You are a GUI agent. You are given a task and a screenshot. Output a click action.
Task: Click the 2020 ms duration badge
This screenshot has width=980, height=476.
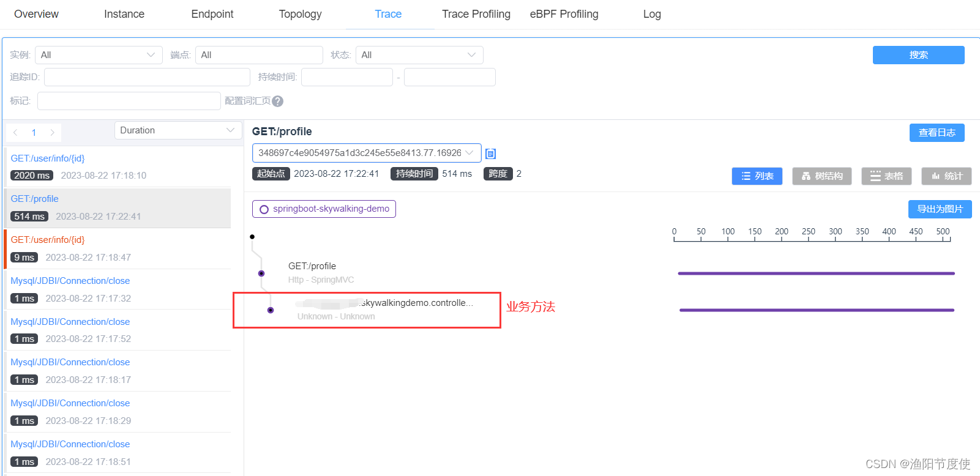pyautogui.click(x=32, y=176)
